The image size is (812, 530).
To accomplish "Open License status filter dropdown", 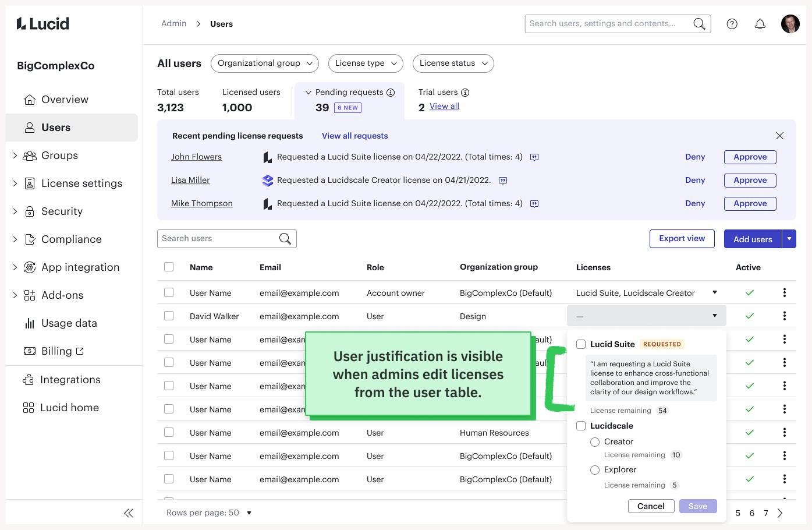I will [453, 63].
